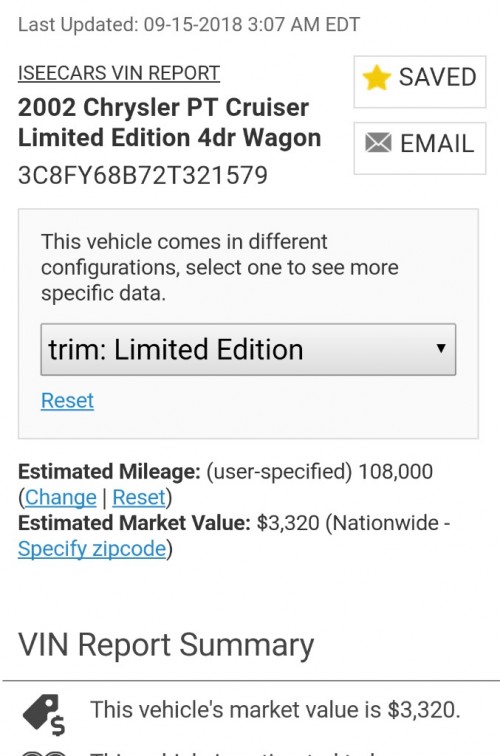Click the Estimated Market Value label
The width and height of the screenshot is (500, 756).
coord(134,523)
